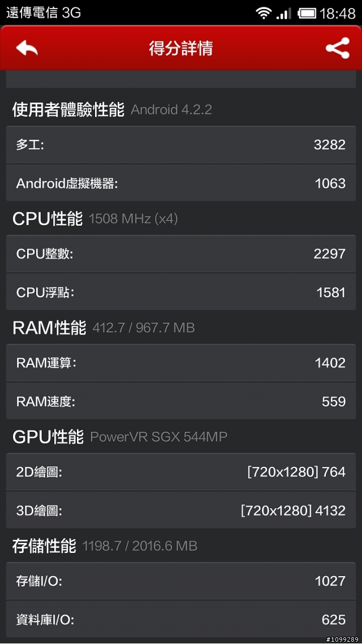Viewport: 362px width, 644px height.
Task: Tap the battery icon in status bar
Action: tap(307, 12)
